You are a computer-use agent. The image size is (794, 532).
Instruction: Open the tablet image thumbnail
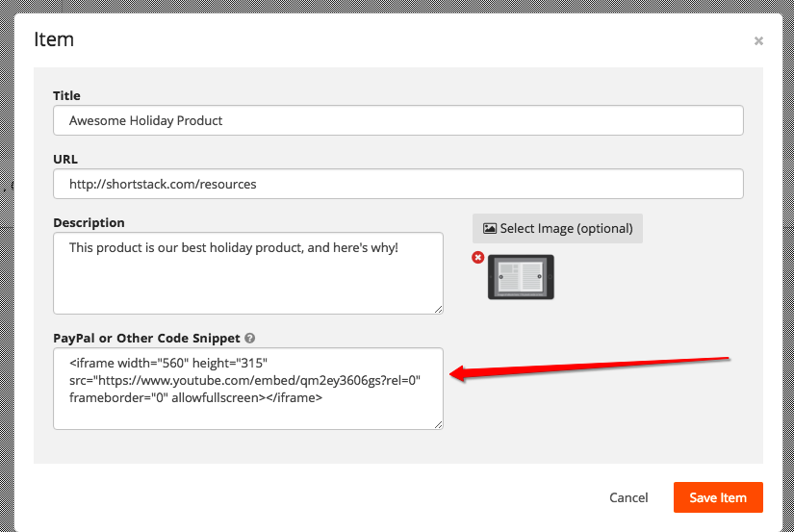click(x=521, y=277)
